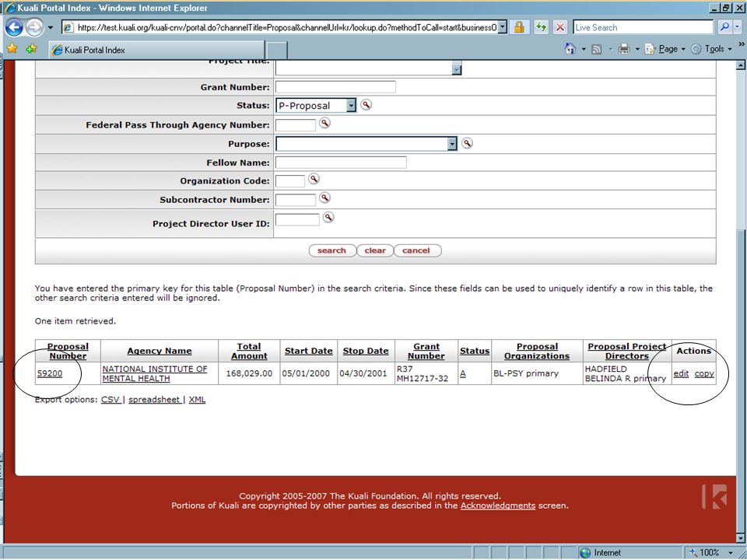Open the Project Title dropdown arrow
Screen dimensions: 747x560
[457, 69]
